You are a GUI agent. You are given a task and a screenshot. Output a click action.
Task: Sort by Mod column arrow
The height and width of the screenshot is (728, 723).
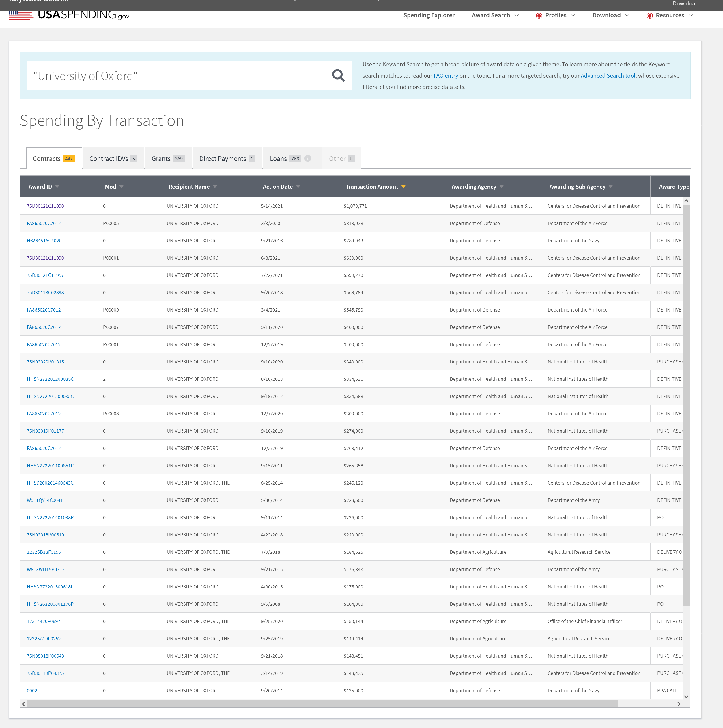[122, 187]
